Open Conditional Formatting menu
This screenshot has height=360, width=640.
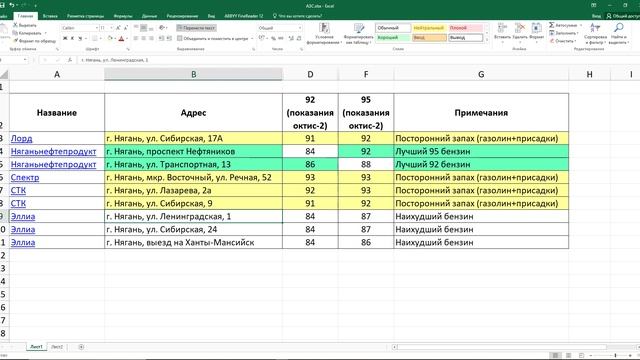(x=324, y=33)
